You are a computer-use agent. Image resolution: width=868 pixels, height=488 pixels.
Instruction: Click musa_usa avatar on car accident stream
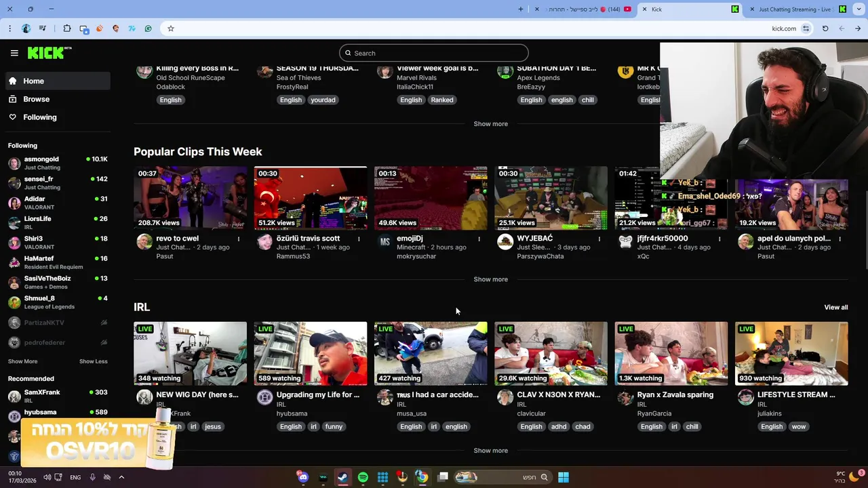(x=385, y=397)
